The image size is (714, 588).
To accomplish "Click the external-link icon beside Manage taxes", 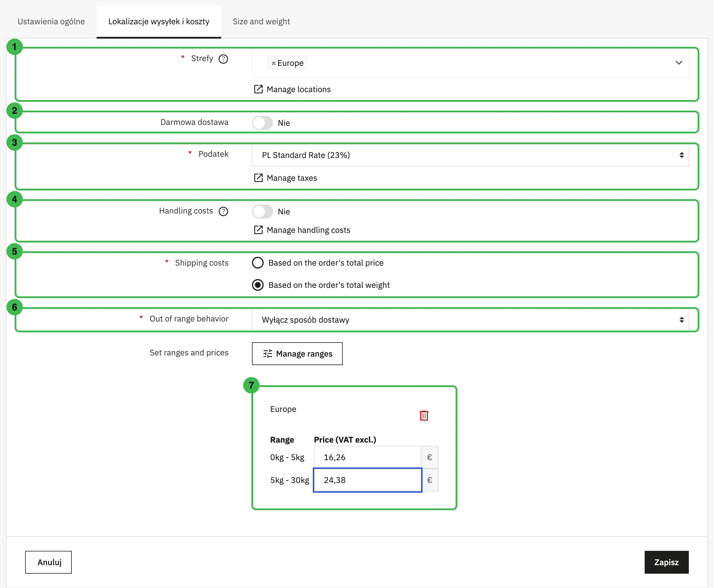I will click(x=258, y=178).
